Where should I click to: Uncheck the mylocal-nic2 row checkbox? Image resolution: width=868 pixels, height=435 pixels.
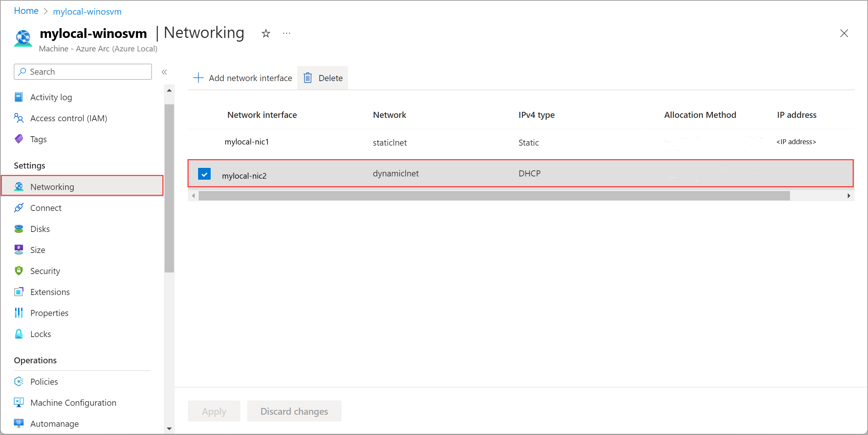point(204,174)
